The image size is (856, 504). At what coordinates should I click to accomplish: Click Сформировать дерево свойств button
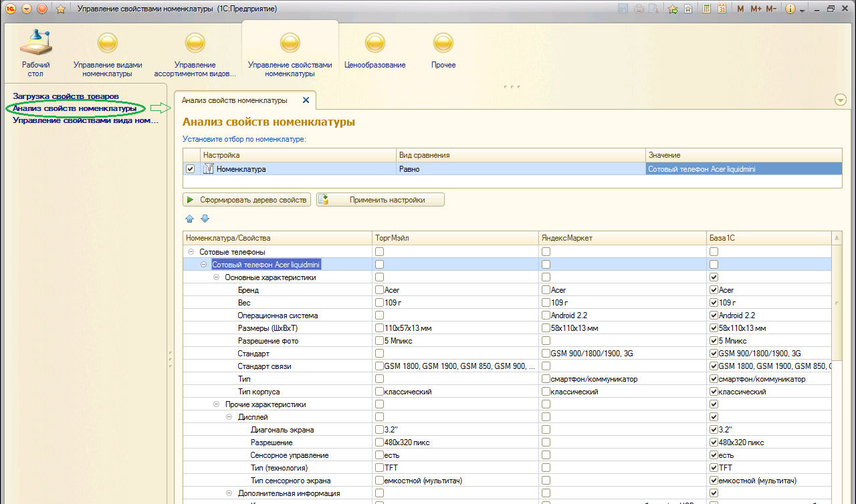point(247,199)
